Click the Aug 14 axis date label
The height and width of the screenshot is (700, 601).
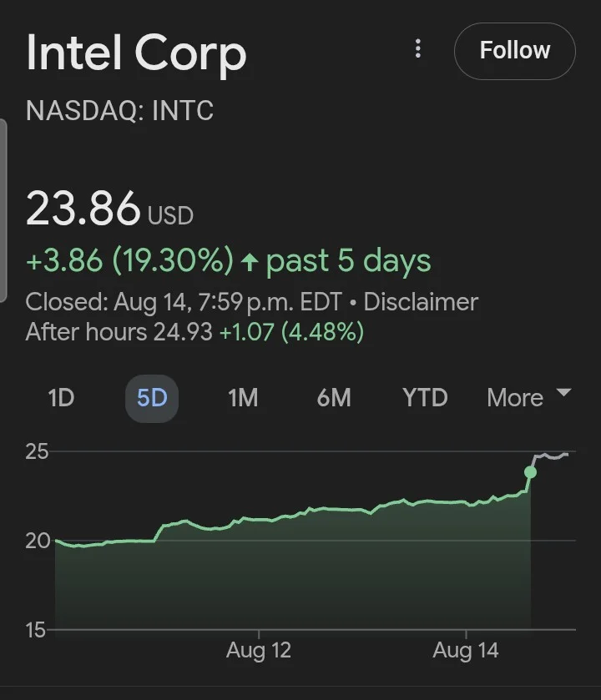coord(466,651)
